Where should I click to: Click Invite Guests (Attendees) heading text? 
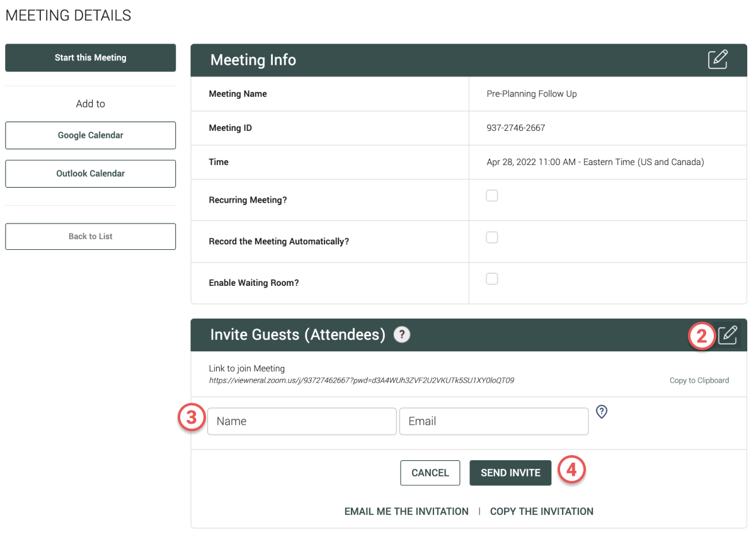298,334
